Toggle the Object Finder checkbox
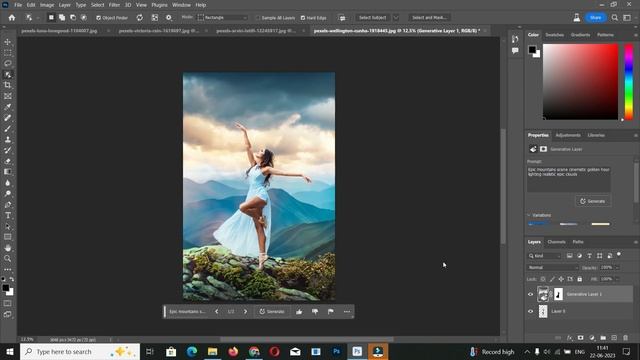Screen dimensions: 640x360 tap(98, 18)
